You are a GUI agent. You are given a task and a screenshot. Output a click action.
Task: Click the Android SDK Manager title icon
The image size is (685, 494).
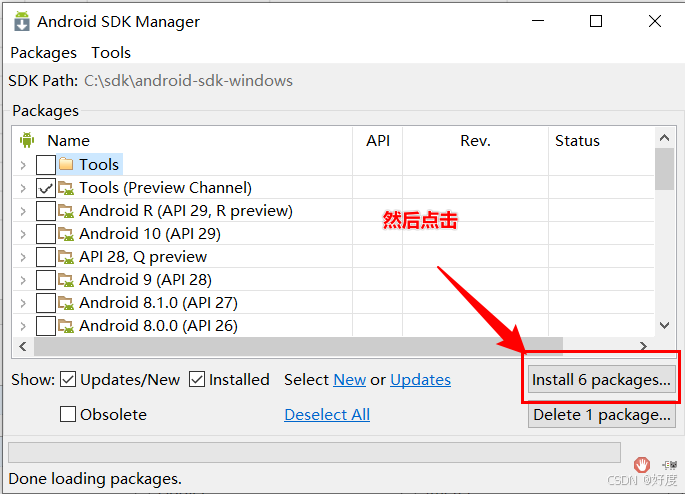click(21, 21)
